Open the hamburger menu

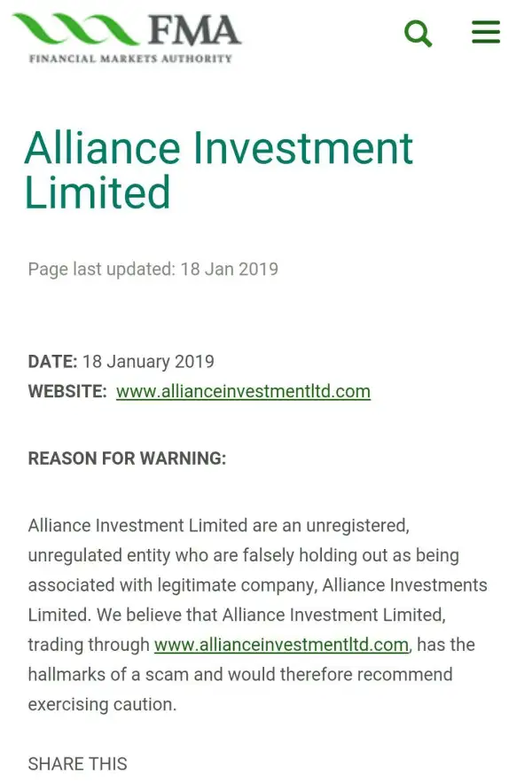pos(486,33)
